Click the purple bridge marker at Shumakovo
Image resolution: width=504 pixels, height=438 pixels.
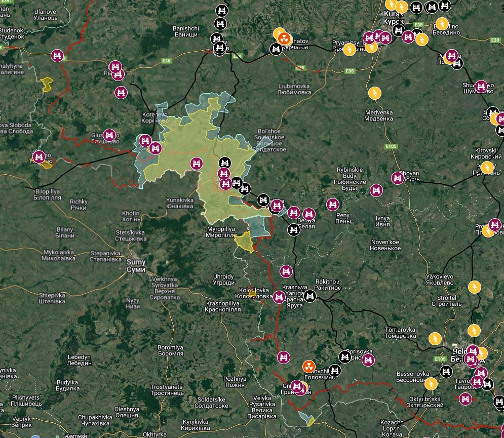coord(481,87)
